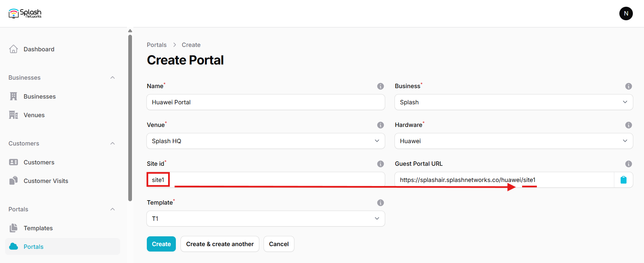644x263 pixels.
Task: Go to Portals breadcrumb link
Action: (157, 45)
